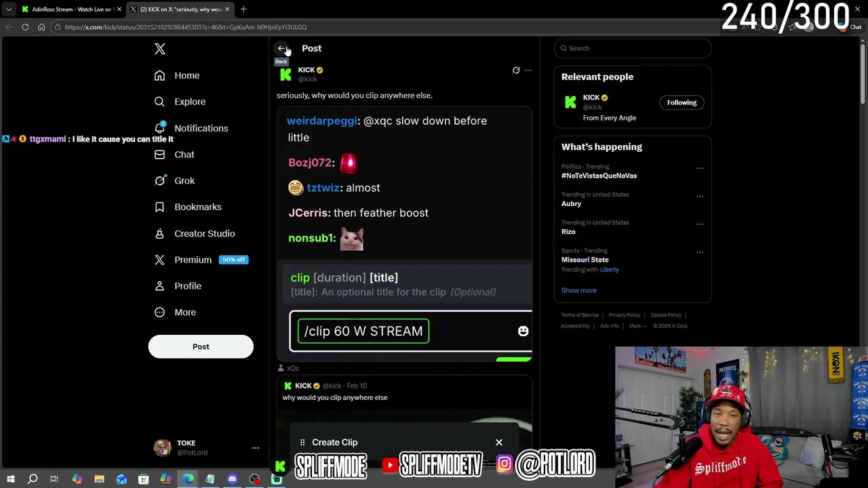Click the Create Clip drag handle
This screenshot has height=488, width=868.
tap(302, 443)
